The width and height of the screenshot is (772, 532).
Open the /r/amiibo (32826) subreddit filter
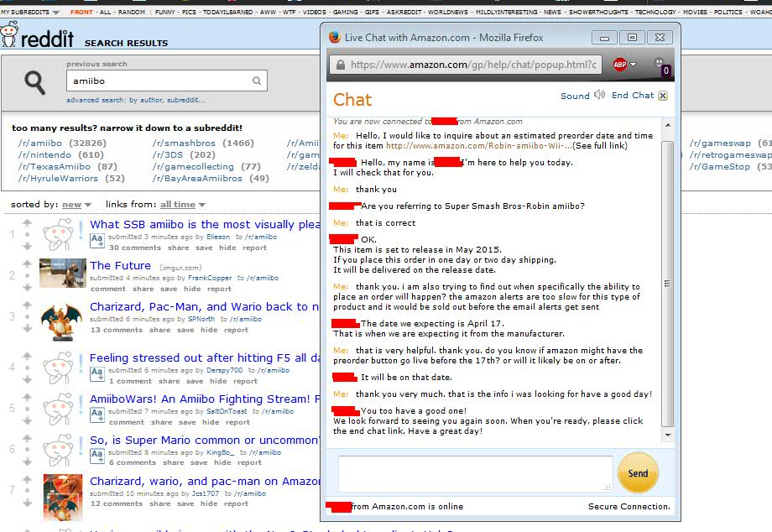click(x=62, y=143)
